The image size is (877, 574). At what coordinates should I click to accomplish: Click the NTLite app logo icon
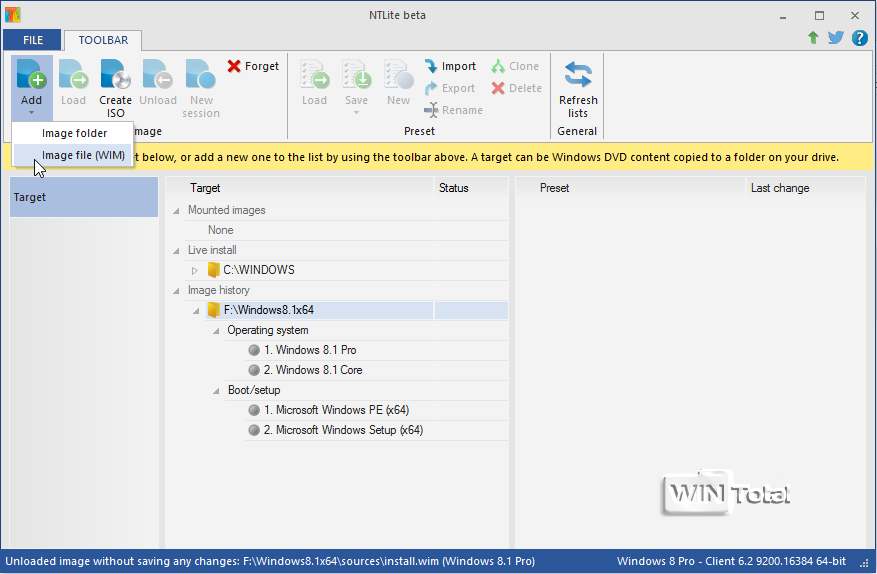pos(12,15)
